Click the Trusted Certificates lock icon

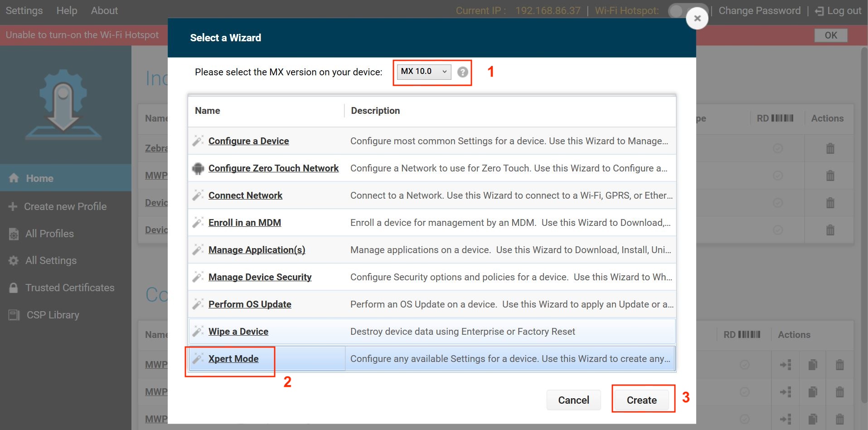(x=14, y=288)
